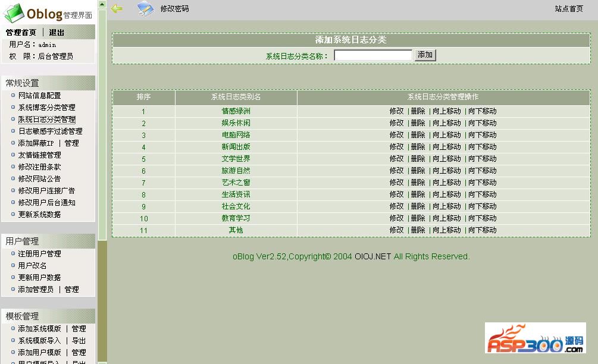Click OIOJ.NET link in footer
Viewport: 598px width, 364px height.
coord(372,256)
